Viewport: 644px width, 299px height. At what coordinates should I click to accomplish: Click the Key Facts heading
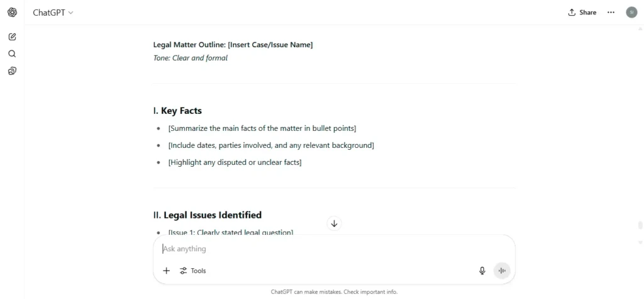click(177, 111)
